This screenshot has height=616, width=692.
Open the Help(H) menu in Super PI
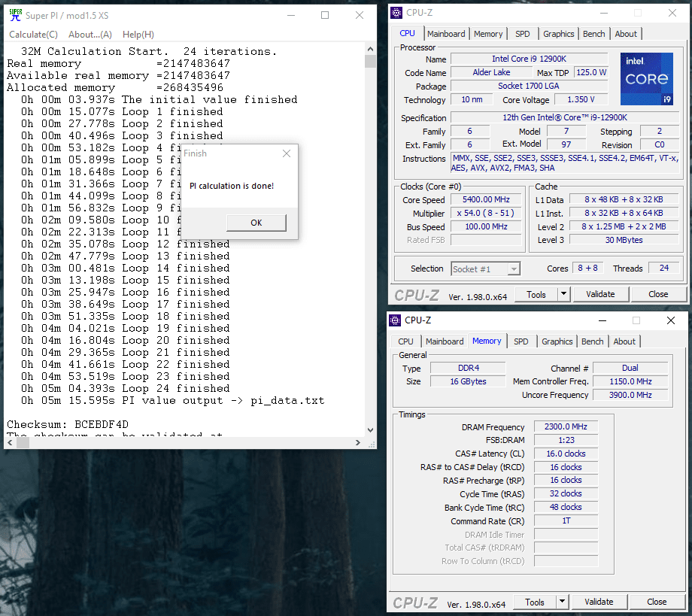click(138, 35)
